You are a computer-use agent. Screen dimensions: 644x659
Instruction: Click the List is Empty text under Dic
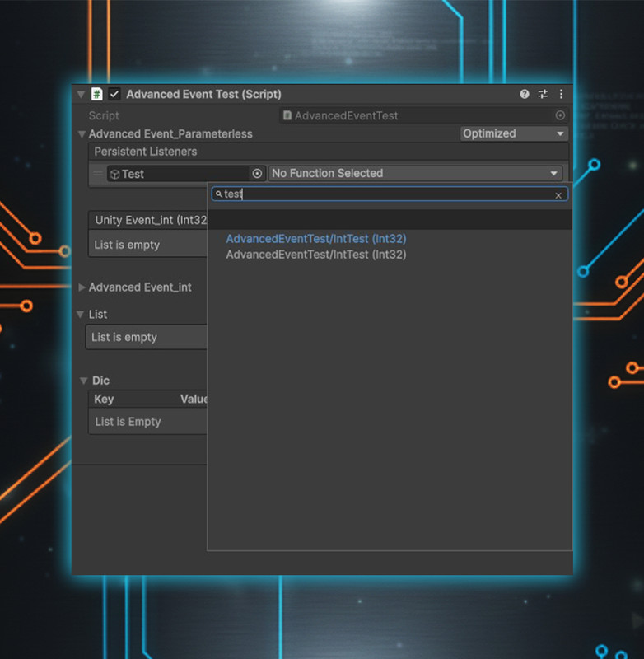[x=128, y=422]
